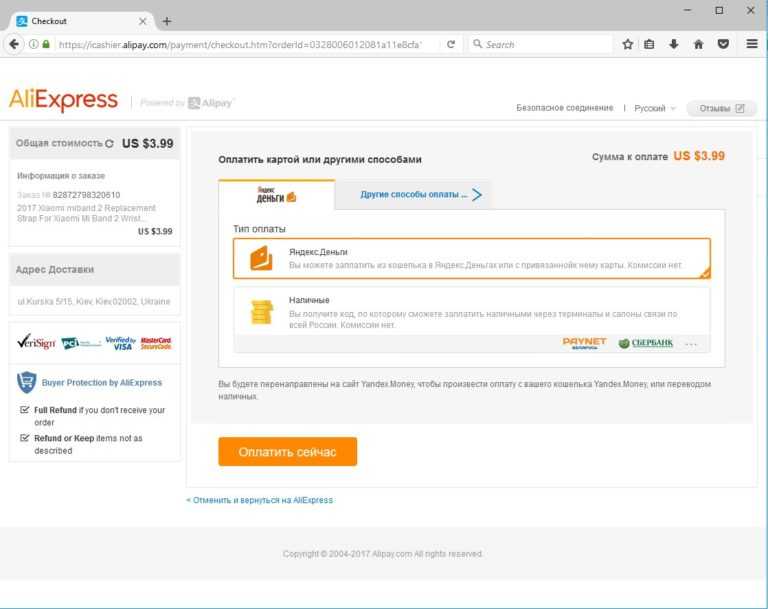
Task: Switch to the Яндекс Деньги tab
Action: [277, 195]
